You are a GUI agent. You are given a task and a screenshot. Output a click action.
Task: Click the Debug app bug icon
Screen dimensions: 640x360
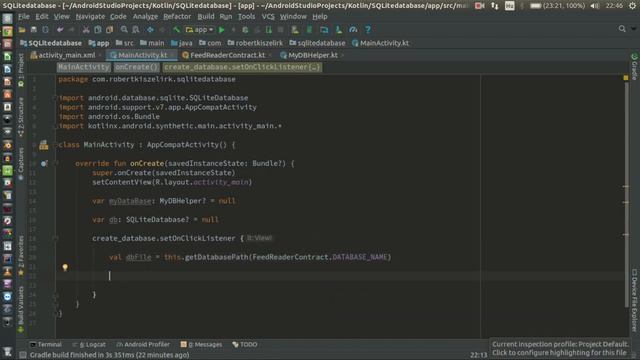pyautogui.click(x=245, y=30)
